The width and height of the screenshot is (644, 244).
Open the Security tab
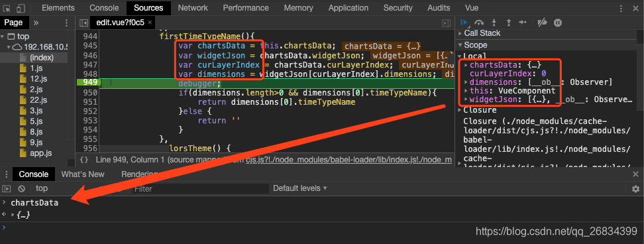point(398,8)
